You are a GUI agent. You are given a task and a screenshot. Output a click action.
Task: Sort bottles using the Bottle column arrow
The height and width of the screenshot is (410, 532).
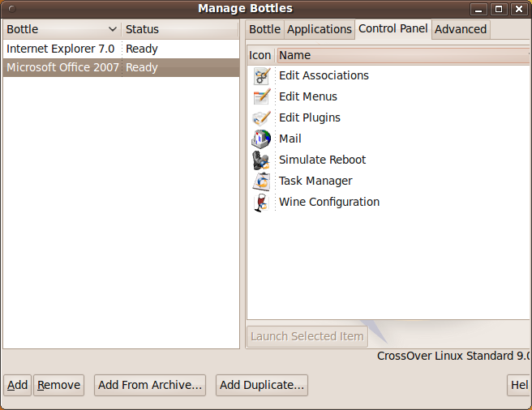[112, 30]
